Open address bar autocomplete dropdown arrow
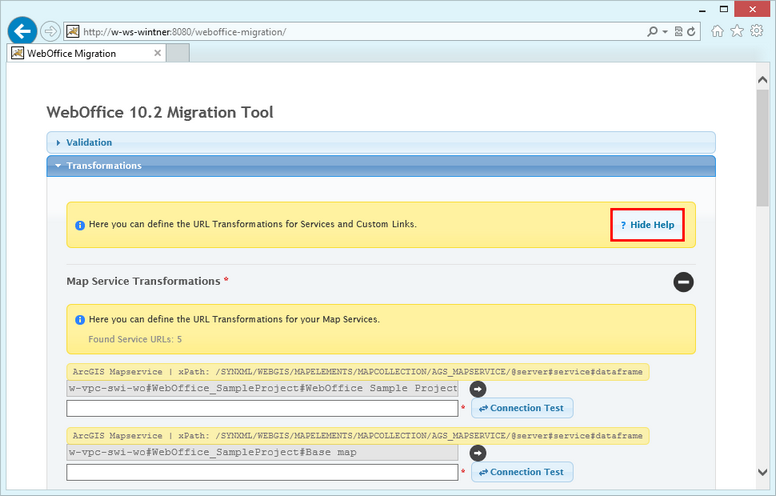The height and width of the screenshot is (496, 776). pos(665,32)
